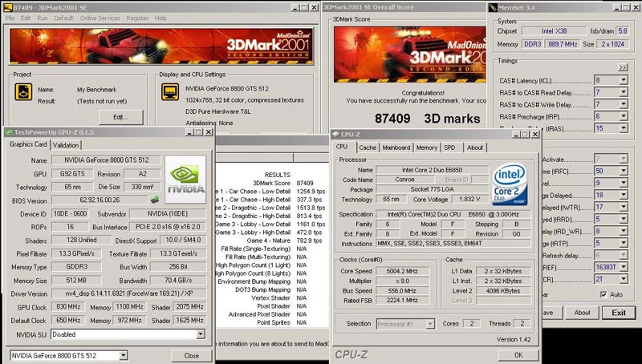Click the GPU-Z BIOS save chip icon
Screen dimensions: 642x364
pyautogui.click(x=155, y=200)
